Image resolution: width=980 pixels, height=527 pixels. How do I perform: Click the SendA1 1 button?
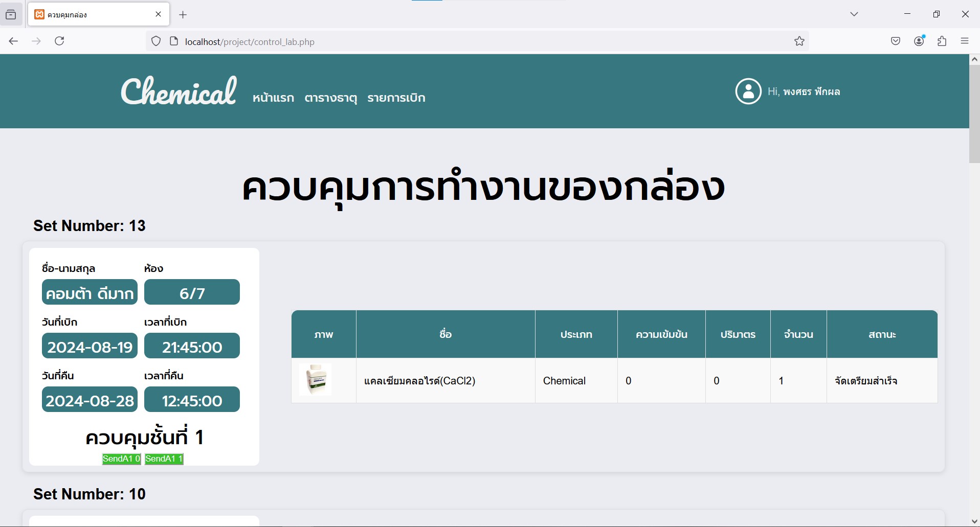point(164,459)
